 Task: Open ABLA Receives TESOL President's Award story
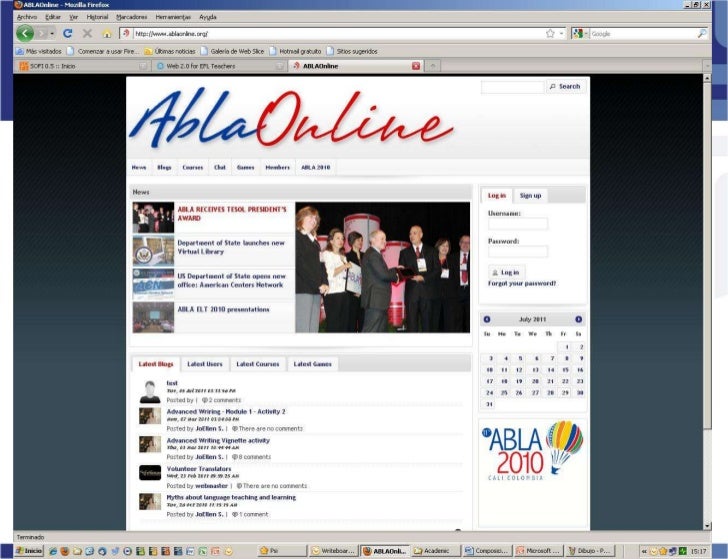(232, 214)
